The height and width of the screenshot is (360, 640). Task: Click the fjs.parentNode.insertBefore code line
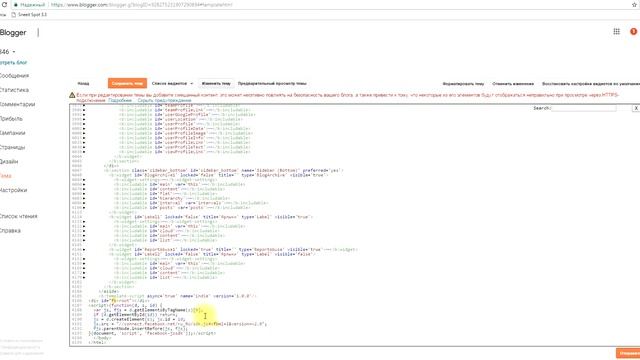point(140,329)
